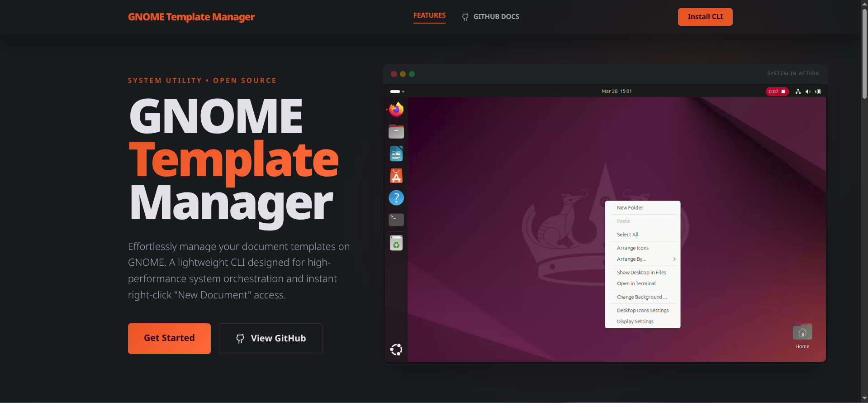Click the GitHub icon beside GITHUB DOCS
The height and width of the screenshot is (403, 868).
pos(465,17)
